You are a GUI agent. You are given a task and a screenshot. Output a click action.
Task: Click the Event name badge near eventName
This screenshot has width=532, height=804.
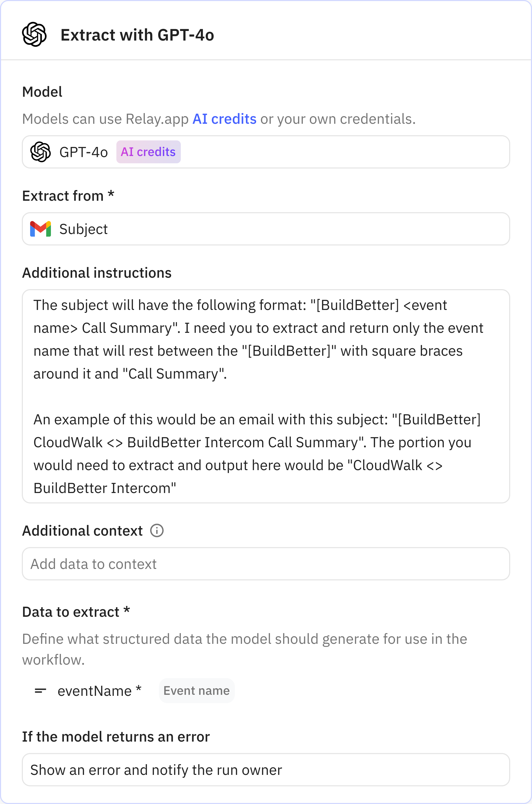tap(196, 691)
